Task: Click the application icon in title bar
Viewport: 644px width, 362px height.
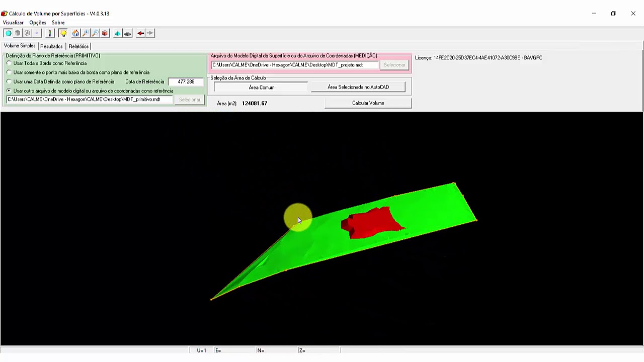Action: 4,14
